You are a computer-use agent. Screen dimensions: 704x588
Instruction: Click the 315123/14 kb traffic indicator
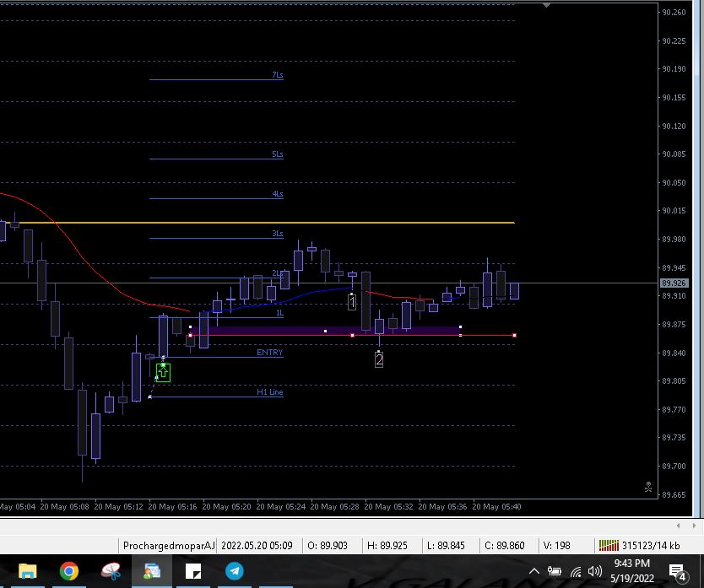[x=651, y=545]
